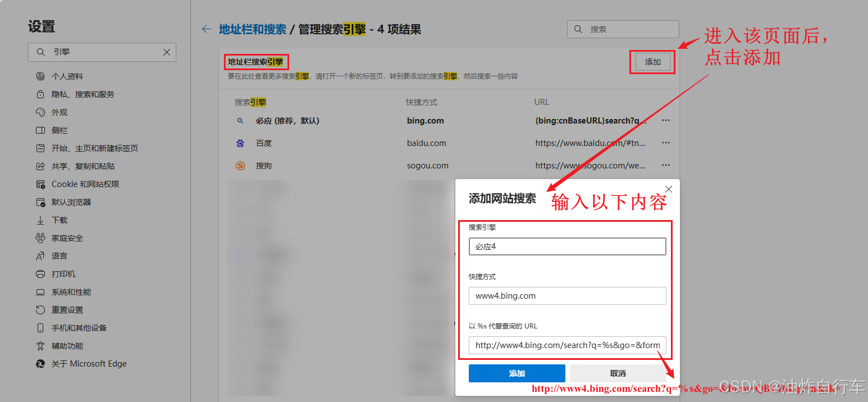The image size is (868, 402).
Task: Select the 必应 (推荐，默认) entry name
Action: (287, 121)
